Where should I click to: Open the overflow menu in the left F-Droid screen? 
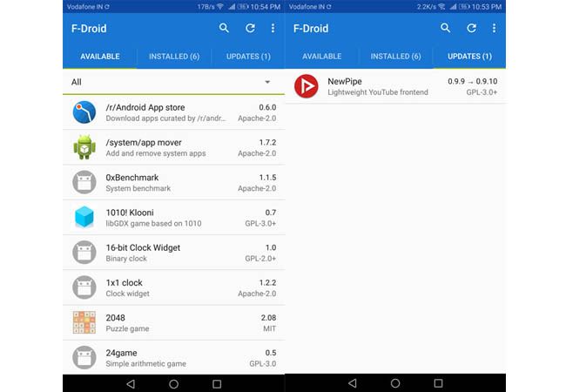tap(273, 28)
